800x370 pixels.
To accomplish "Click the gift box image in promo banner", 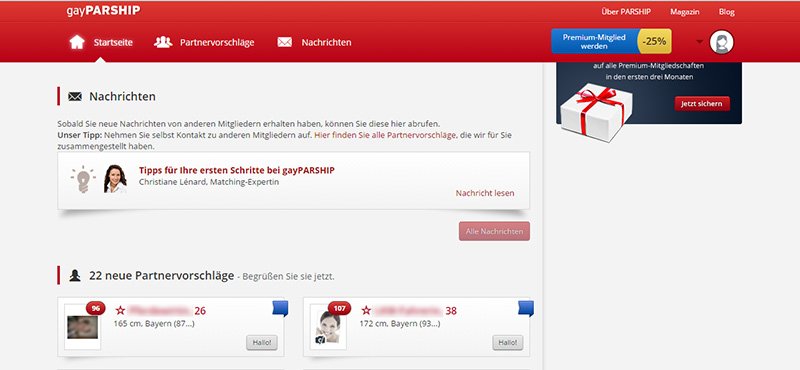I will (595, 113).
